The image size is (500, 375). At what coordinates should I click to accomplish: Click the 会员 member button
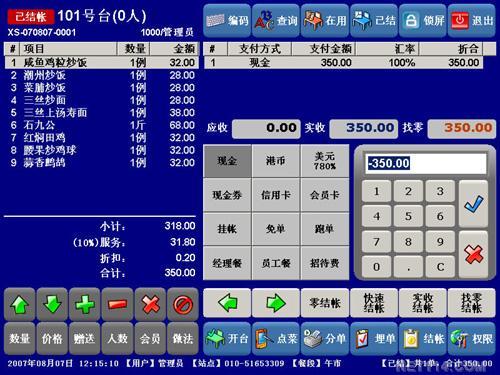150,338
